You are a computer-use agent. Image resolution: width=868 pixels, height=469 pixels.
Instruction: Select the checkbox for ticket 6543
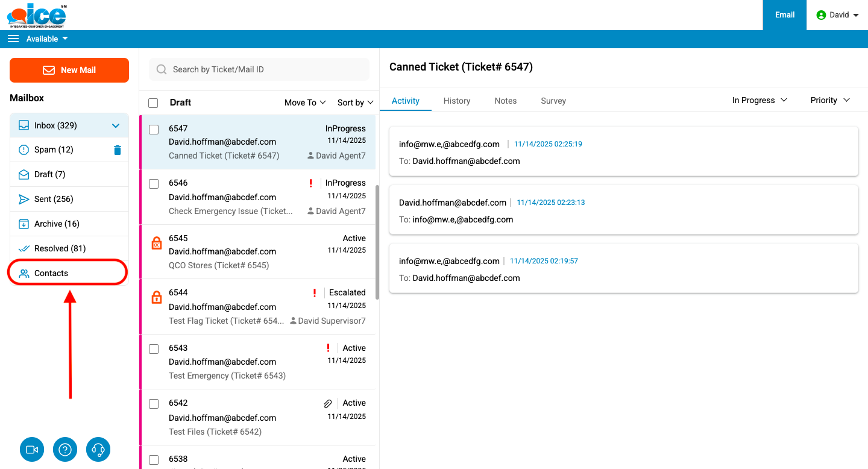pos(154,349)
